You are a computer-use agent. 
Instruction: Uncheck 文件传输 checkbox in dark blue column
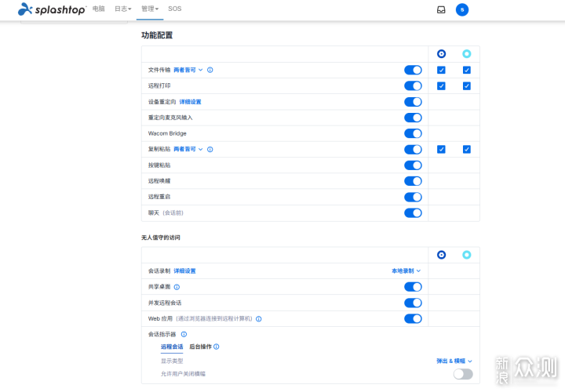(441, 70)
